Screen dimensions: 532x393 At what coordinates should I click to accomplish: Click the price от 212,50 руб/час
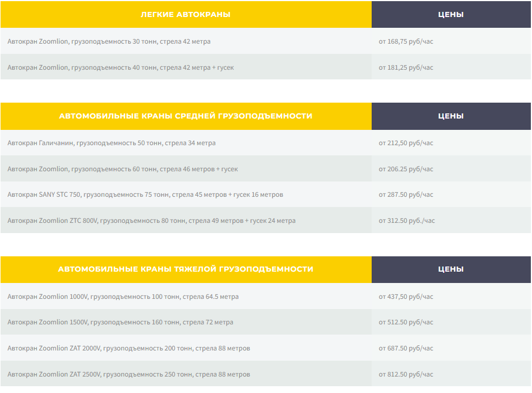pyautogui.click(x=406, y=143)
